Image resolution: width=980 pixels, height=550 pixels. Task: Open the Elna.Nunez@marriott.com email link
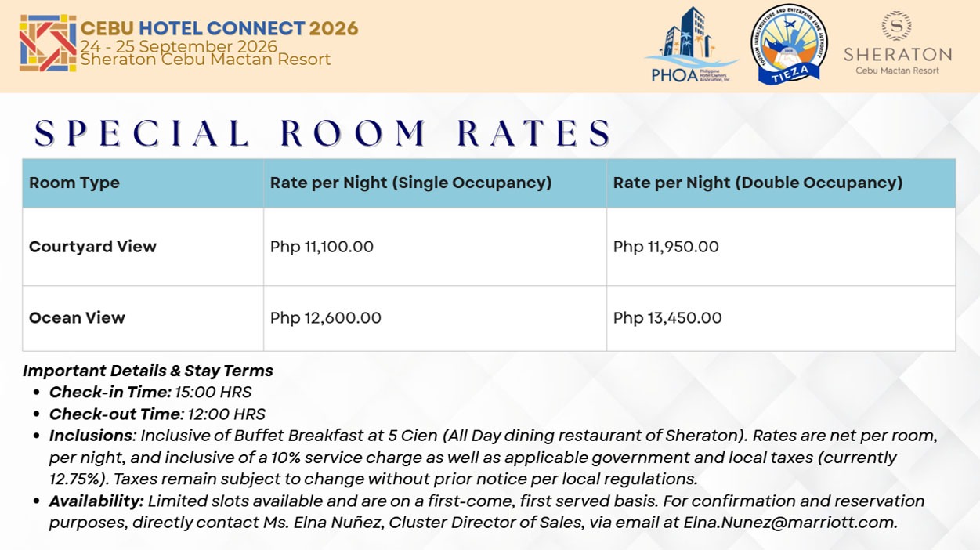790,522
